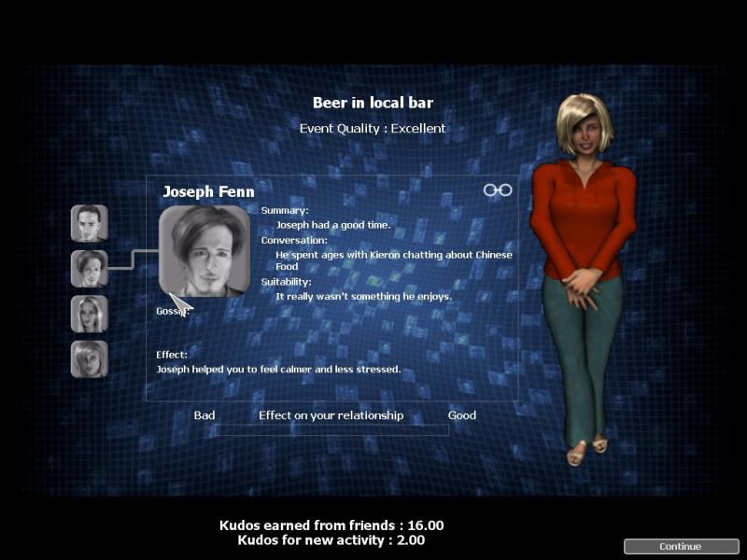Select the second friend portrait, Joseph's thumbnail
The image size is (747, 560).
click(x=90, y=268)
